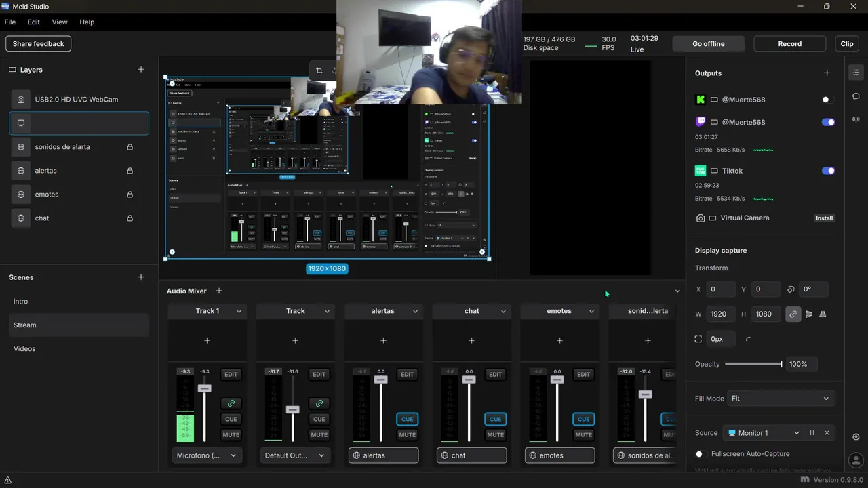
Task: Mute the emotes channel
Action: [584, 435]
